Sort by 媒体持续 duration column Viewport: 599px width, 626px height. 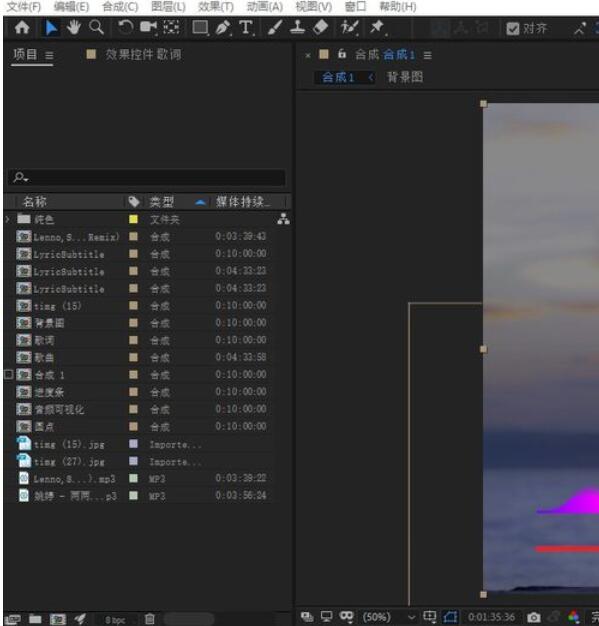(x=242, y=202)
